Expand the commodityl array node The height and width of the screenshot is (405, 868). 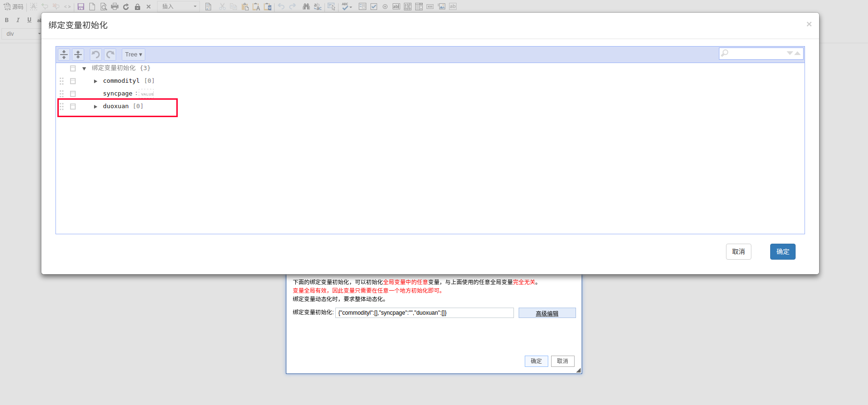[95, 81]
